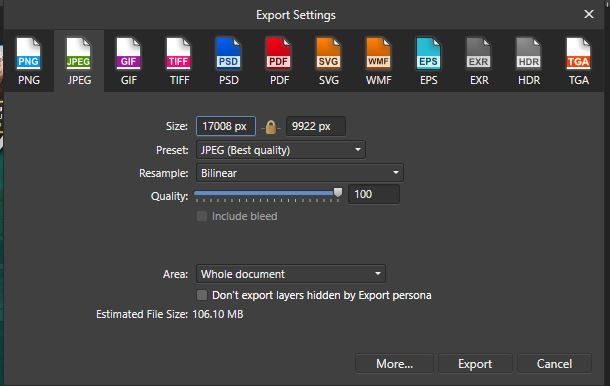The image size is (610, 386).
Task: Switch to the JPEG format tab
Action: (x=79, y=61)
